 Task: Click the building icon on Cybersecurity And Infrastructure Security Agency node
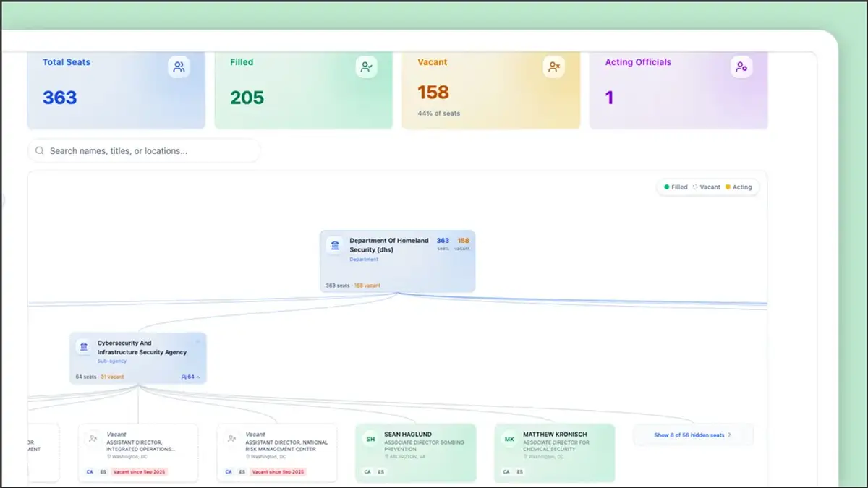84,347
